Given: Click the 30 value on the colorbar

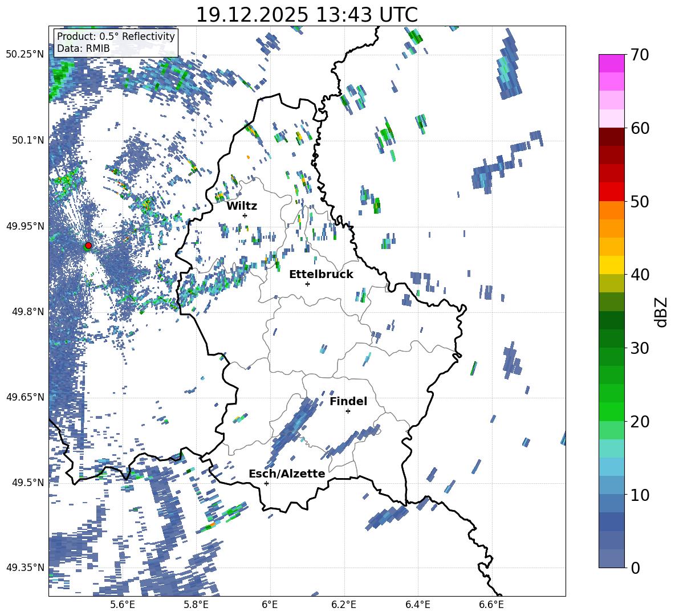Looking at the screenshot, I should click(640, 348).
